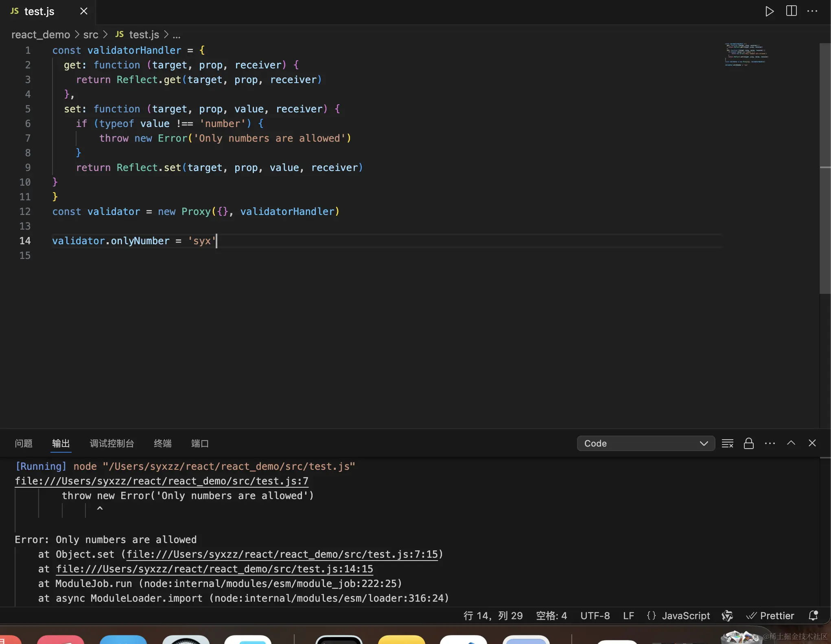Switch to the 终端 tab

point(162,443)
